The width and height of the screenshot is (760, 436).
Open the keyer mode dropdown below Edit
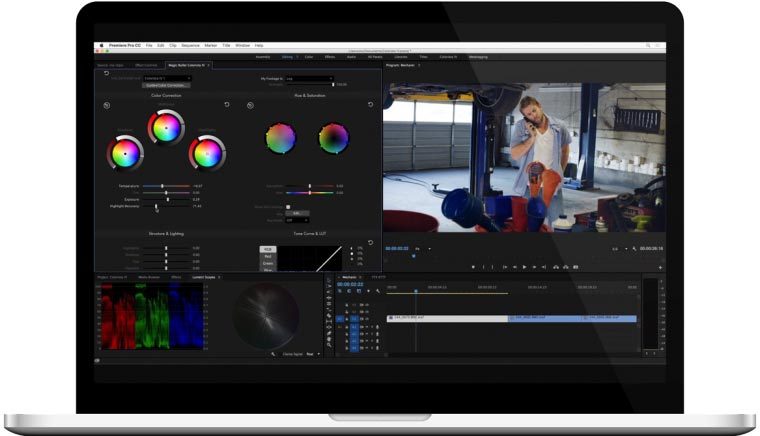[x=297, y=220]
